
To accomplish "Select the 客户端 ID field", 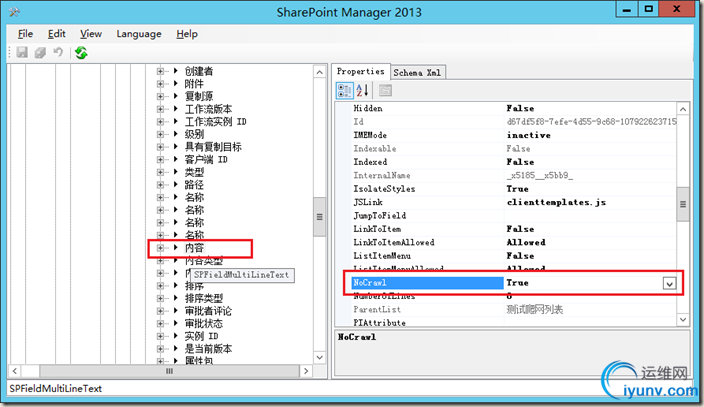I will coord(206,159).
